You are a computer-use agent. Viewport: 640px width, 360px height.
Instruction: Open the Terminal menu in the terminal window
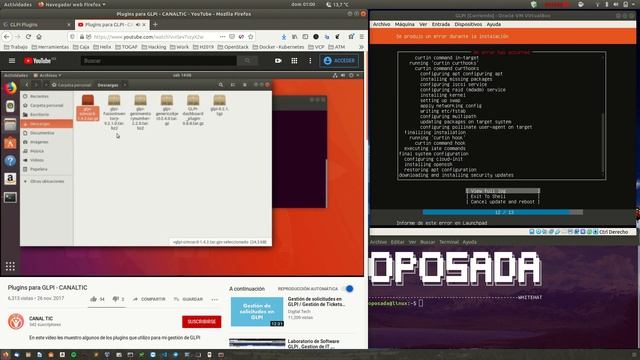click(x=449, y=242)
